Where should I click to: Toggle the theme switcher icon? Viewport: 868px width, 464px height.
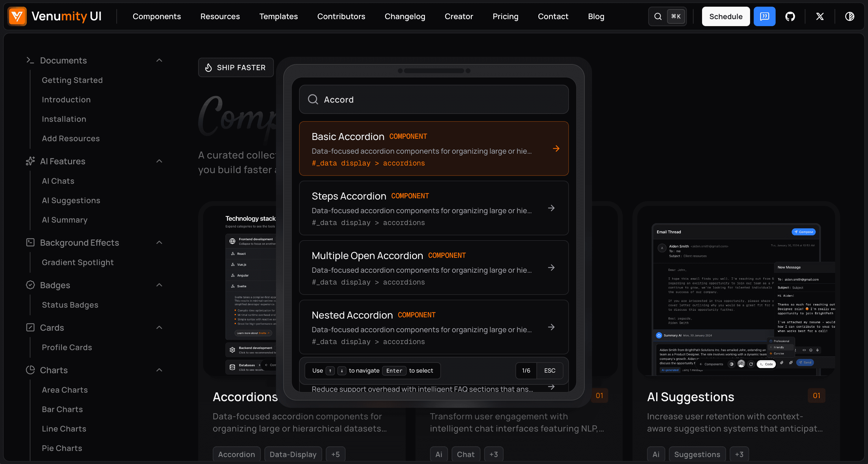[x=849, y=16]
